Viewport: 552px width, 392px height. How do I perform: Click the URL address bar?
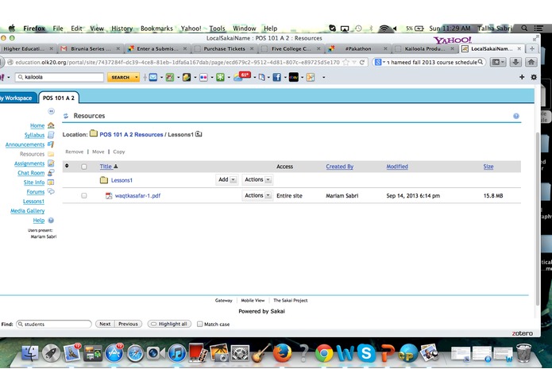point(178,62)
